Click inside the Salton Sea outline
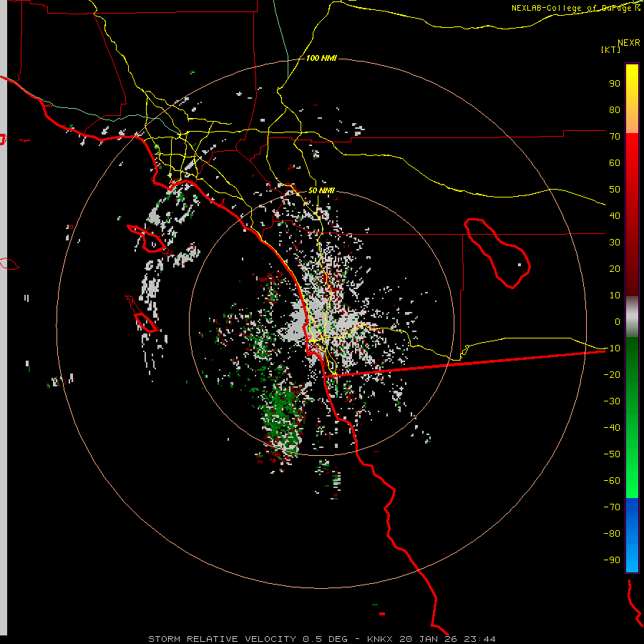 coord(499,255)
